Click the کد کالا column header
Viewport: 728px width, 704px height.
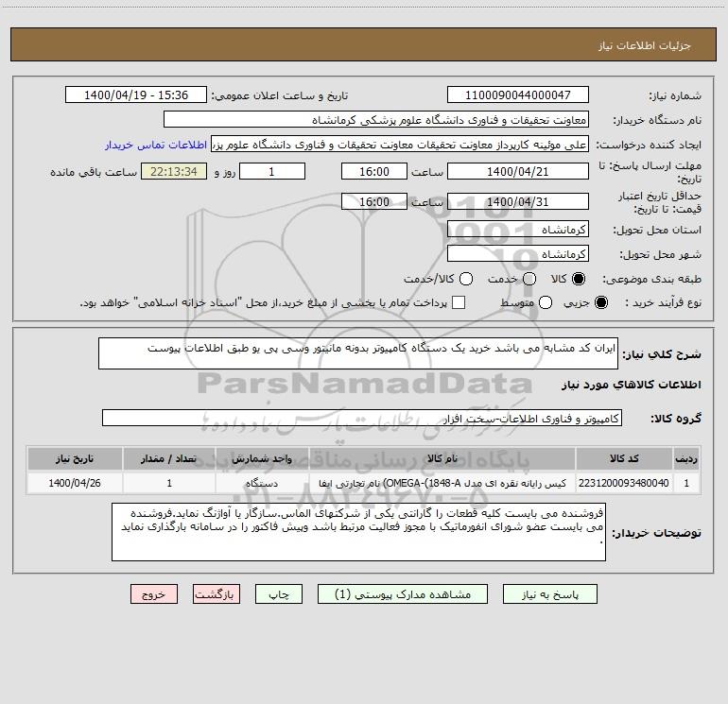point(624,458)
